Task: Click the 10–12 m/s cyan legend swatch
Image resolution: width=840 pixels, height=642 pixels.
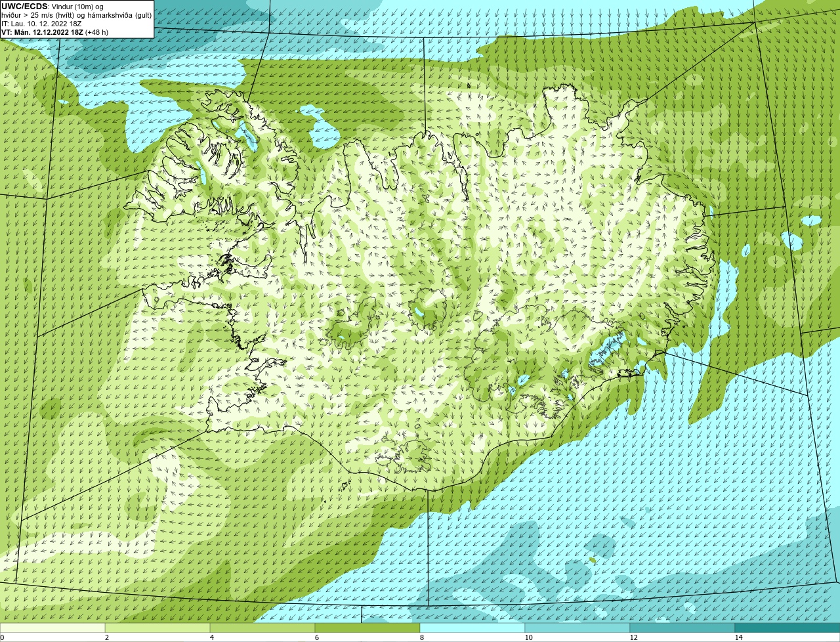Action: (x=577, y=628)
